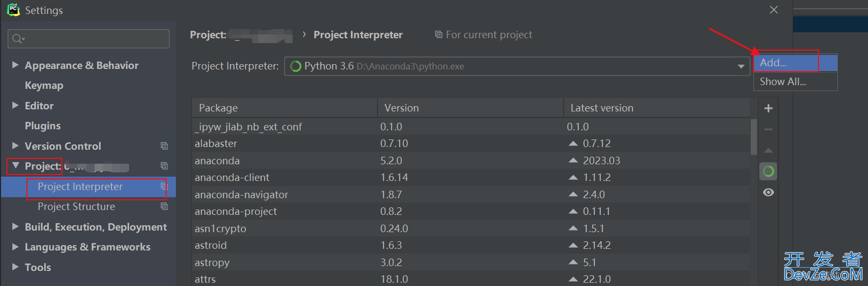The image size is (868, 286).
Task: Select the anaconda-navigator package row
Action: pos(471,194)
